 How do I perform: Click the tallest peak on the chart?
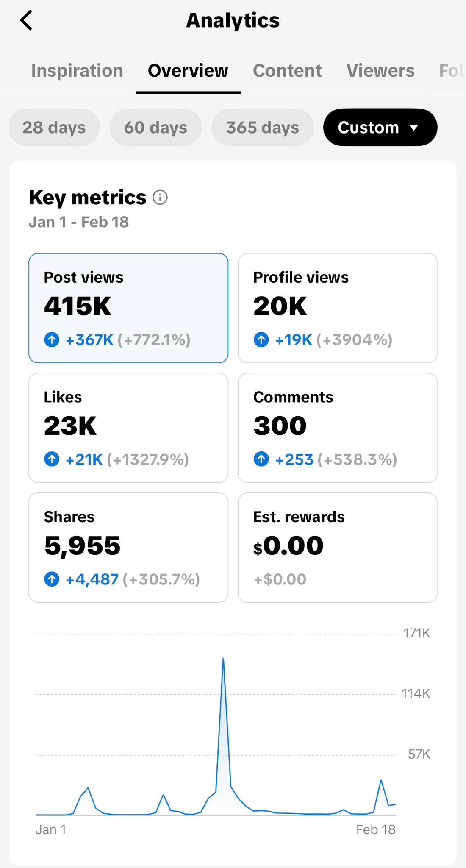(x=223, y=658)
